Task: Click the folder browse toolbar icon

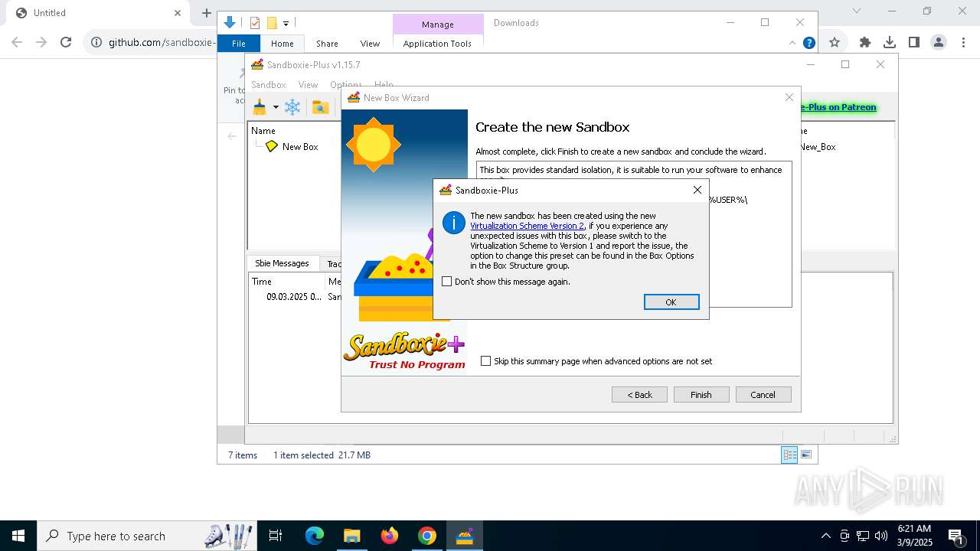Action: click(321, 107)
